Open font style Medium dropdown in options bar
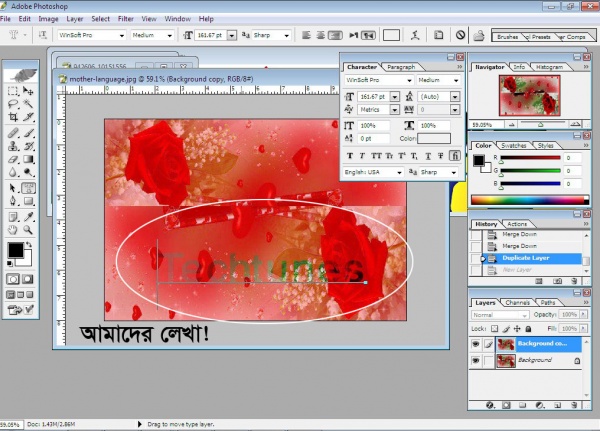This screenshot has height=431, width=600. 170,35
